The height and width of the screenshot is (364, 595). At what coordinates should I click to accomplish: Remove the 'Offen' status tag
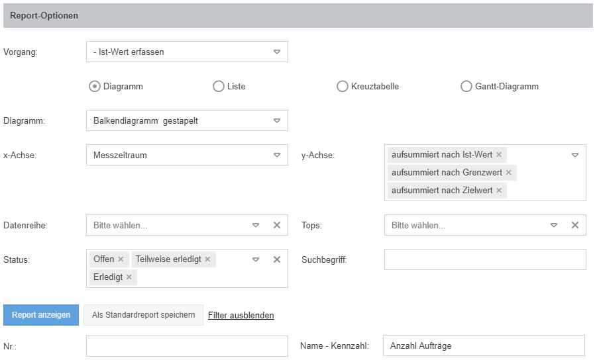point(121,259)
